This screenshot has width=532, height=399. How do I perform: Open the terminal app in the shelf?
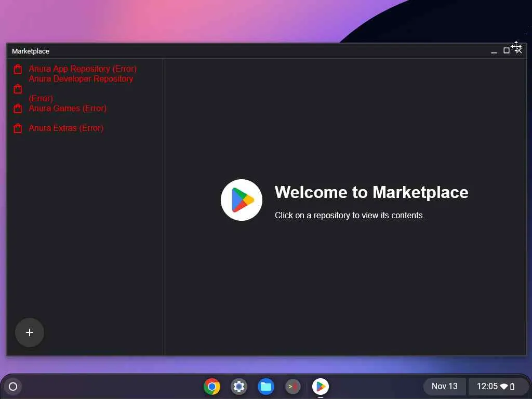coord(292,387)
